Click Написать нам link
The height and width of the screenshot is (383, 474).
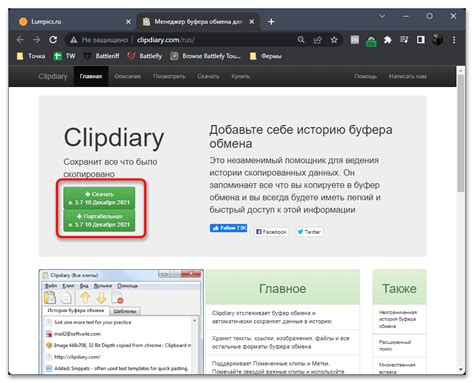407,76
